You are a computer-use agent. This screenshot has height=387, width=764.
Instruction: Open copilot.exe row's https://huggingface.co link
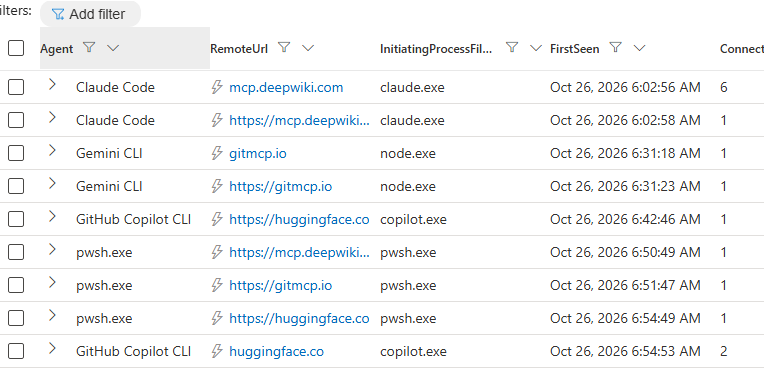(299, 219)
